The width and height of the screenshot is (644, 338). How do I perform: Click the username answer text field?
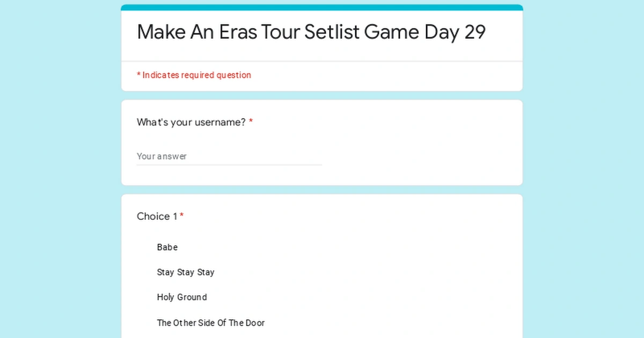coord(229,156)
